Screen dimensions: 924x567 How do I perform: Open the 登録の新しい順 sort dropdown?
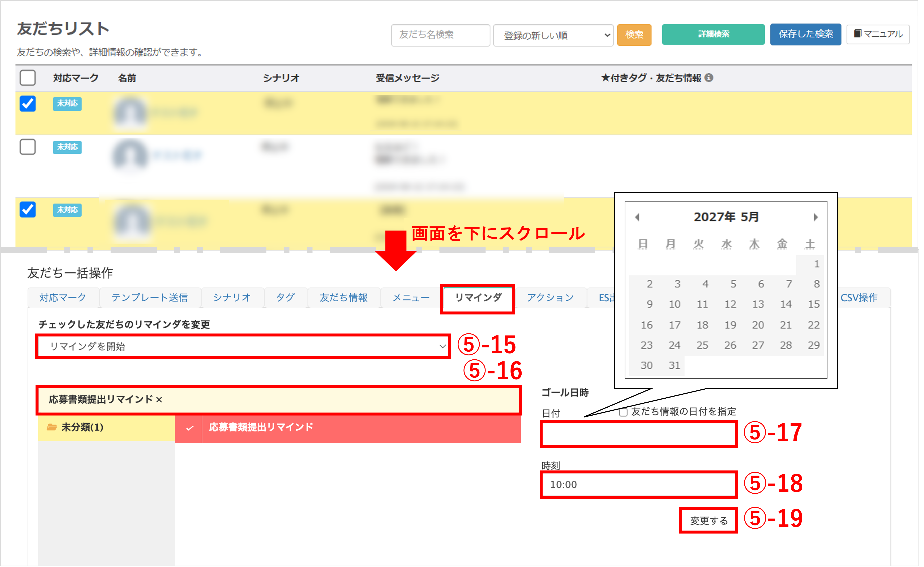click(553, 35)
